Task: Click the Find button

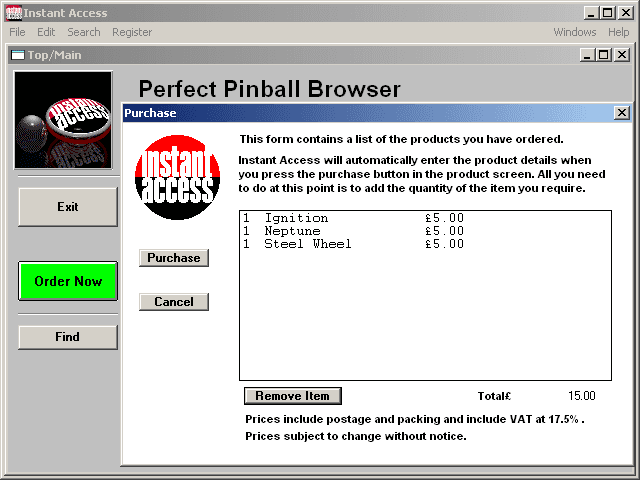Action: pos(68,337)
